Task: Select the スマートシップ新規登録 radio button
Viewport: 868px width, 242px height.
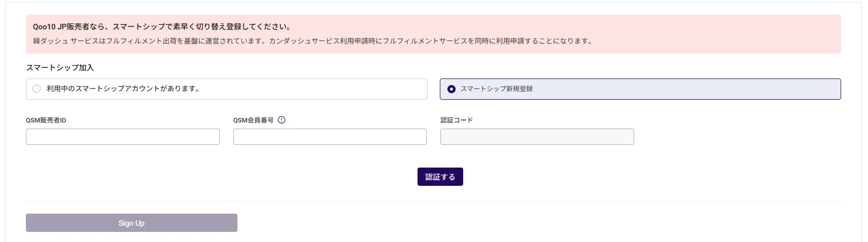Action: click(451, 89)
